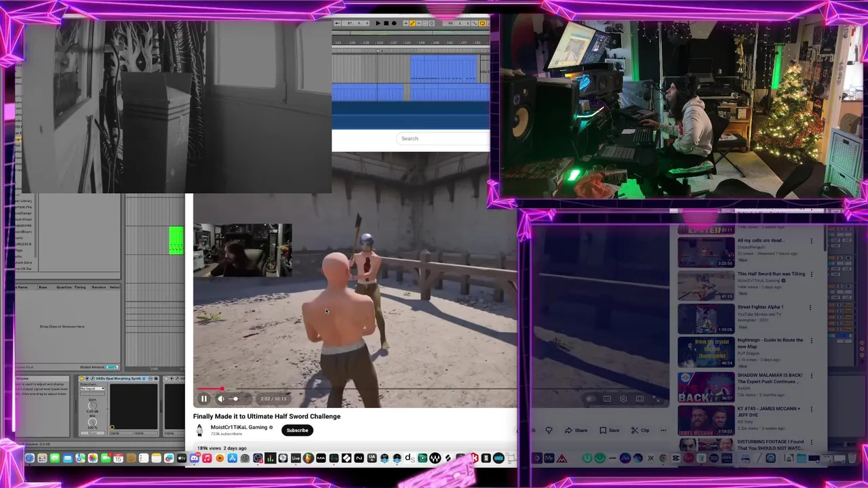Open FaceTime from the Dock

(106, 459)
